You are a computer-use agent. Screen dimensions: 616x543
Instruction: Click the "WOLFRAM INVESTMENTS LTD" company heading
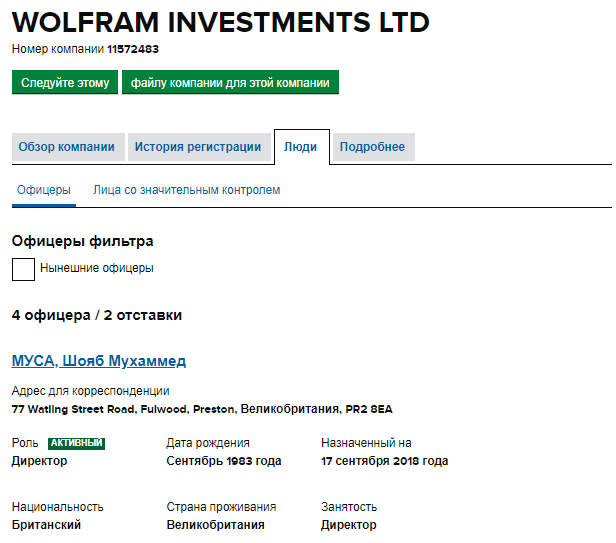(x=221, y=22)
